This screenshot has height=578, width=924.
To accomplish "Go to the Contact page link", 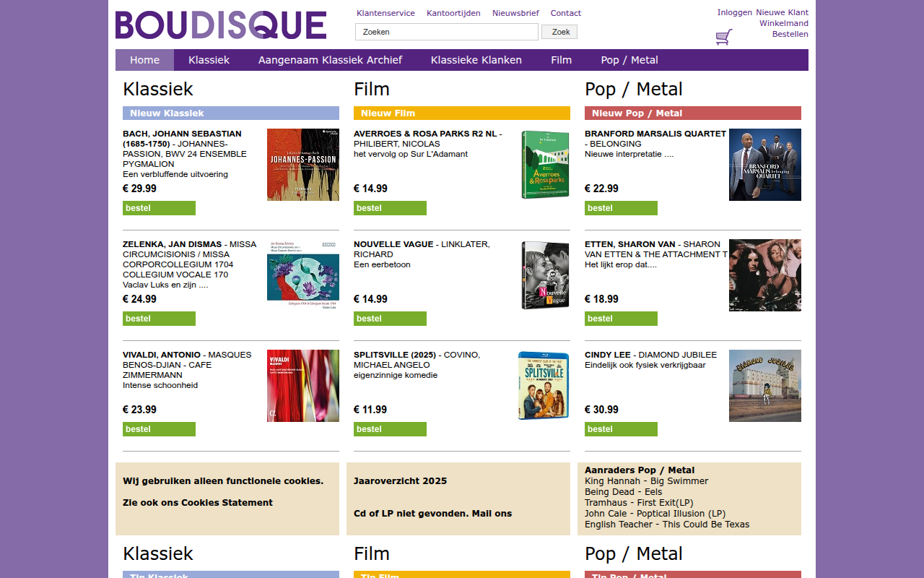I will [x=566, y=13].
